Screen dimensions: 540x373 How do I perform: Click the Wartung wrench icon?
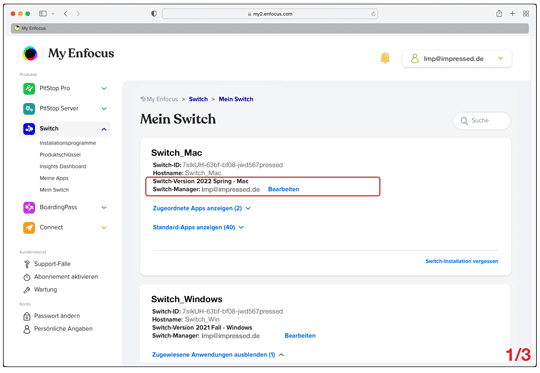click(27, 290)
